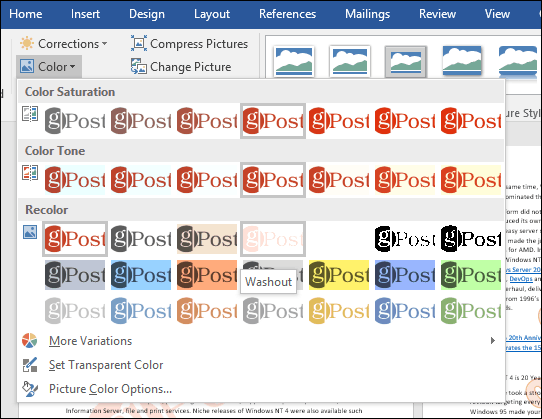Viewport: 542px width, 419px height.
Task: Apply the light green recolor thumbnail
Action: (x=471, y=311)
